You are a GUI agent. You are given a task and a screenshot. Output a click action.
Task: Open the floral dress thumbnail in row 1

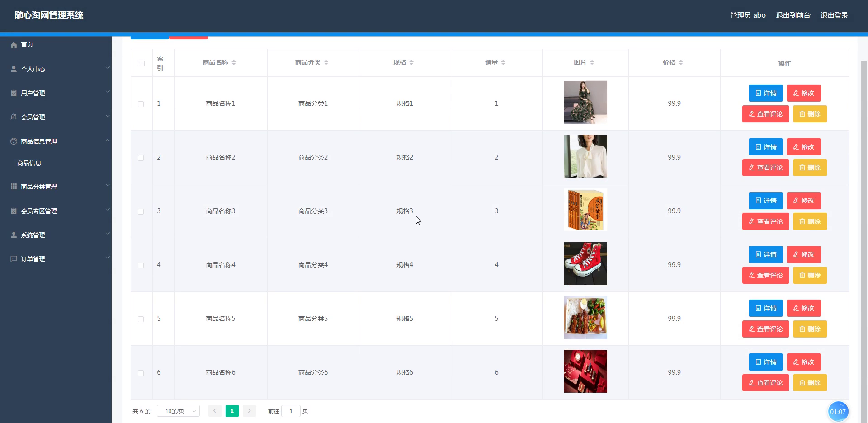(x=585, y=102)
